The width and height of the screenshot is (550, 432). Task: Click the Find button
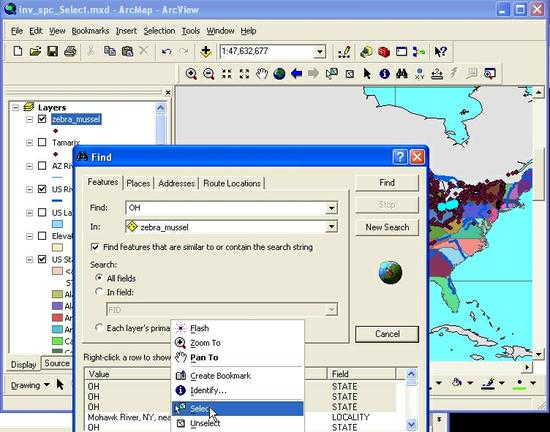coord(387,183)
